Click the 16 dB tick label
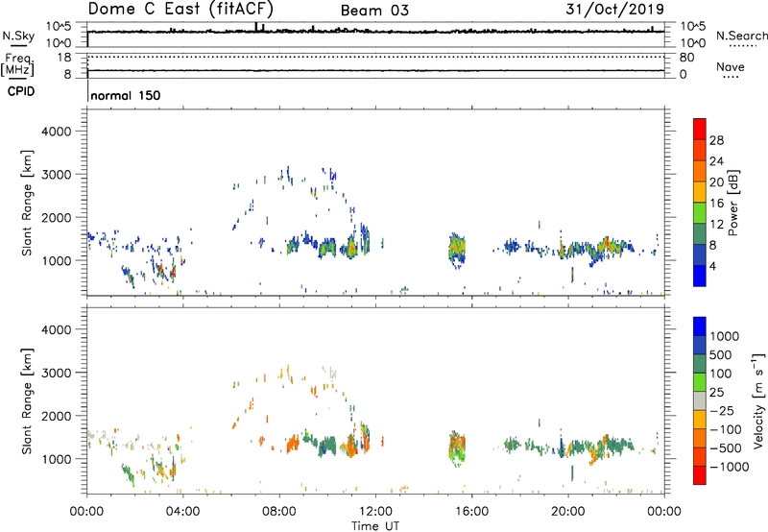The width and height of the screenshot is (768, 532). pyautogui.click(x=716, y=204)
